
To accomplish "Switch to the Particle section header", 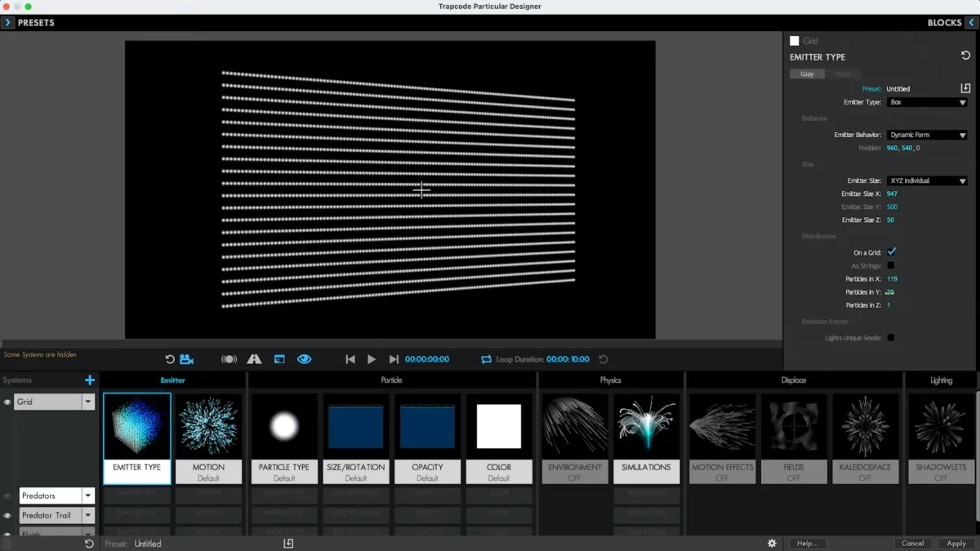I will coord(391,380).
